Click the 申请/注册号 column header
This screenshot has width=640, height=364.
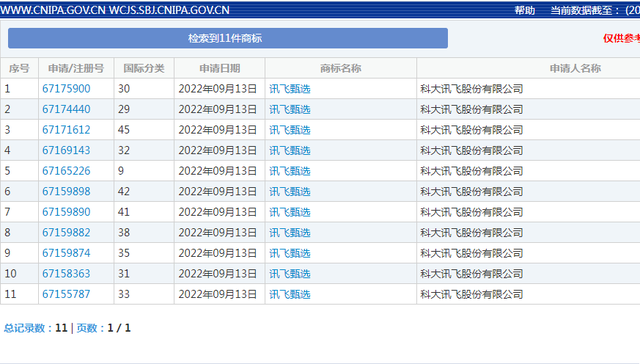76,68
